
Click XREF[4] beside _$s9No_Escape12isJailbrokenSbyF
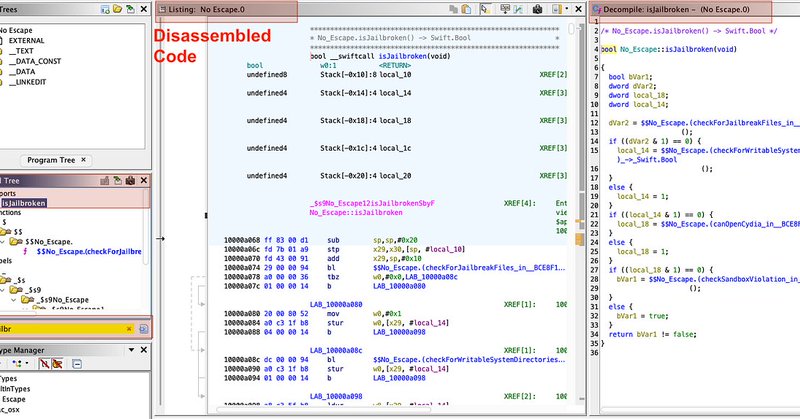coord(520,203)
